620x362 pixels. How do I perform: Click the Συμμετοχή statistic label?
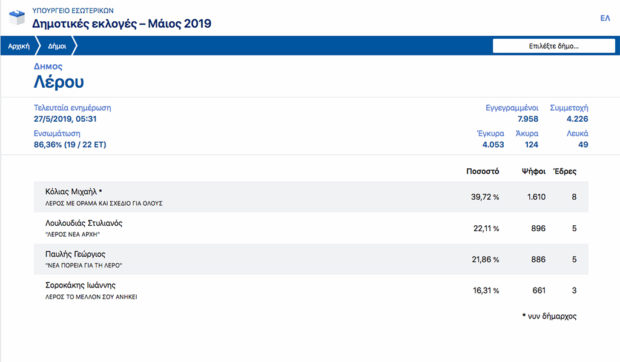pos(569,108)
